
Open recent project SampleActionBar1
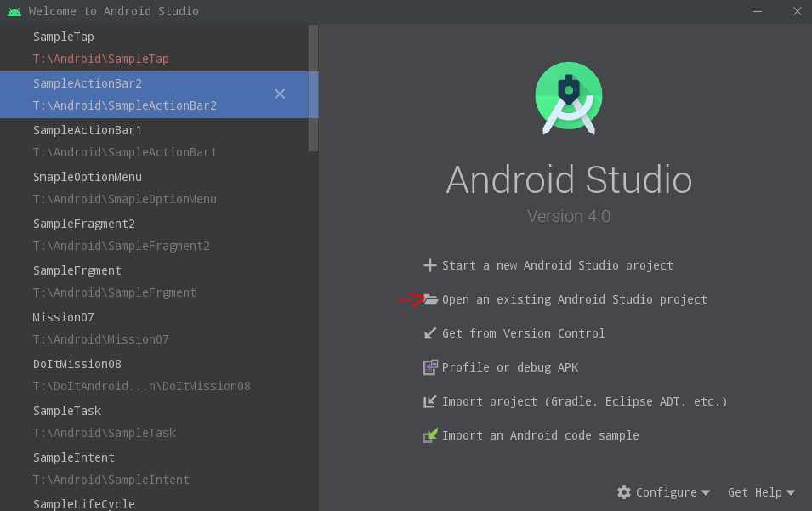[87, 130]
